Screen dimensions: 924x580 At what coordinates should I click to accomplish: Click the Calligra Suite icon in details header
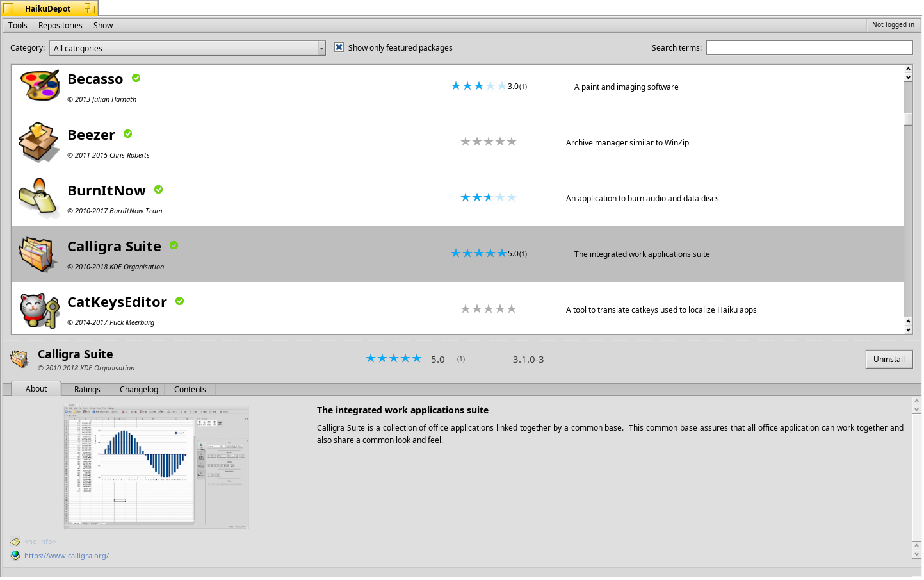[x=20, y=359]
